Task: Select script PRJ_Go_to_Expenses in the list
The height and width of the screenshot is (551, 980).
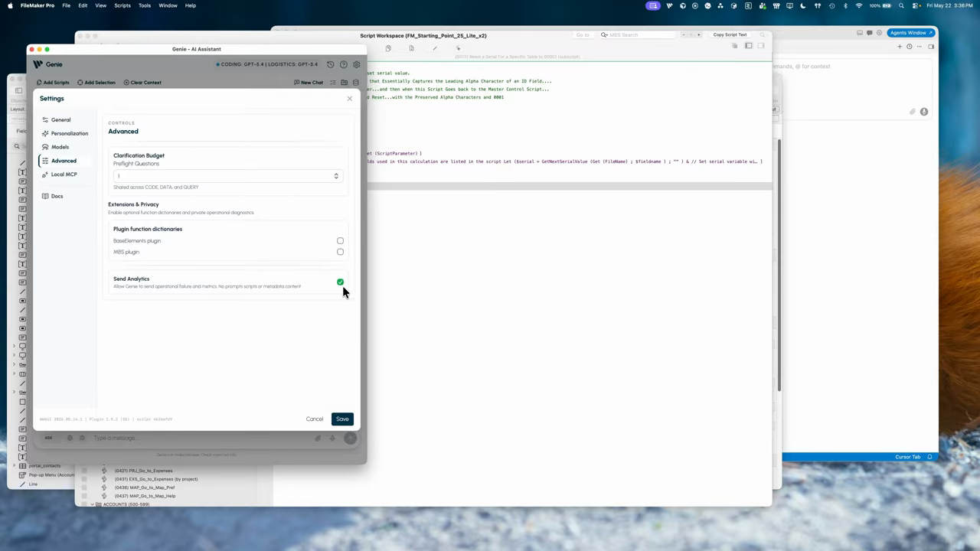Action: pyautogui.click(x=143, y=471)
